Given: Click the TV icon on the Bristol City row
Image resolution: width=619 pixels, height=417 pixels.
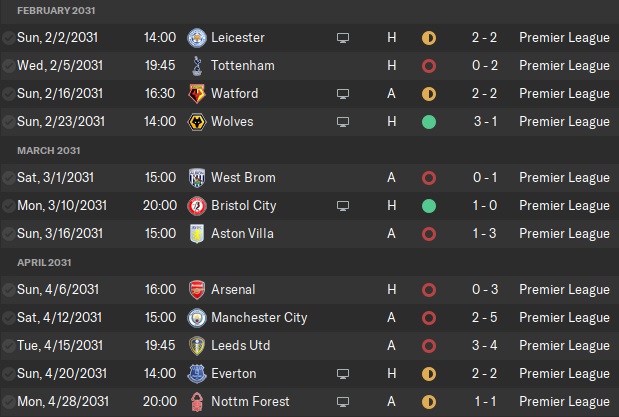Looking at the screenshot, I should (344, 206).
